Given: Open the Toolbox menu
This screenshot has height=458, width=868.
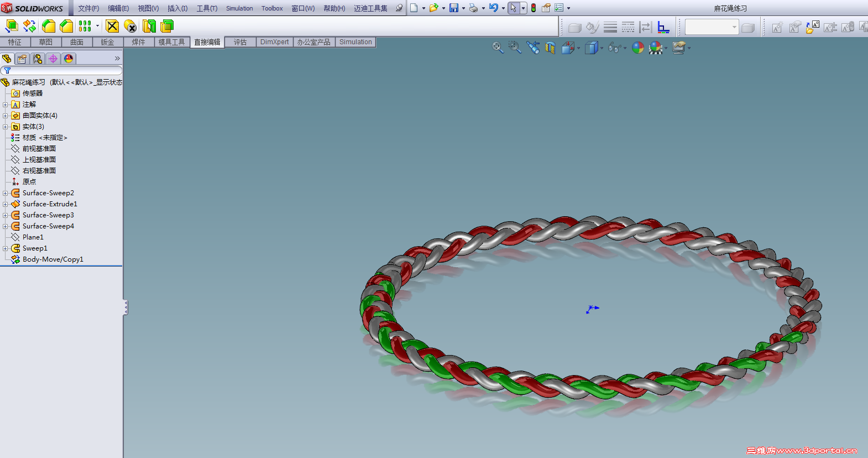Looking at the screenshot, I should [272, 8].
